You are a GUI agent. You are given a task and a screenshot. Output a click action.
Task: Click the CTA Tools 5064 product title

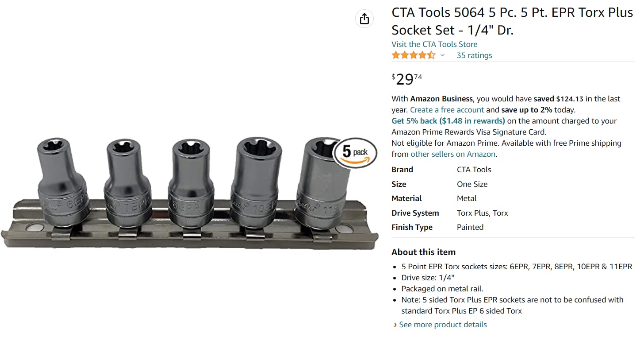[x=512, y=21]
